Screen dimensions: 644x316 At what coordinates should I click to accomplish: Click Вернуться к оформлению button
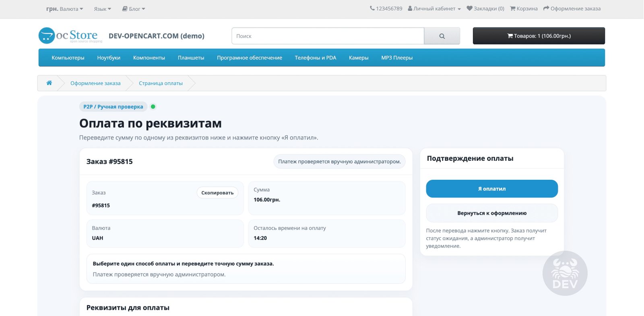492,213
